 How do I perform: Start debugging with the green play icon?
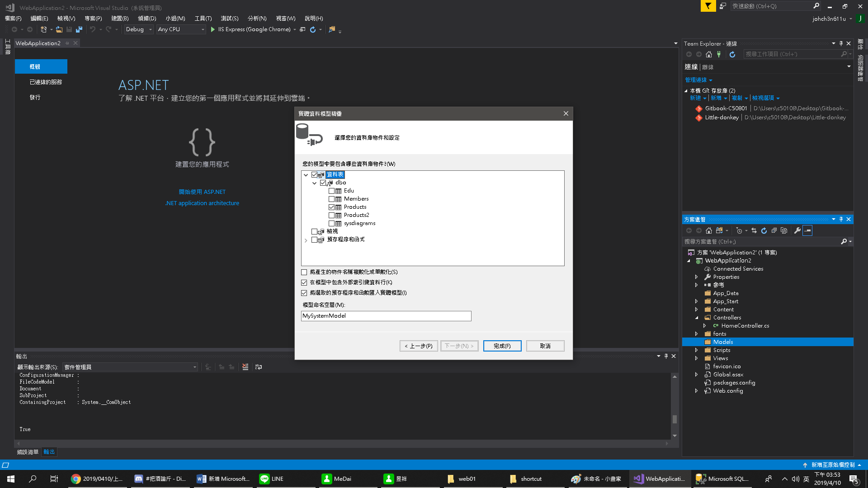click(212, 29)
